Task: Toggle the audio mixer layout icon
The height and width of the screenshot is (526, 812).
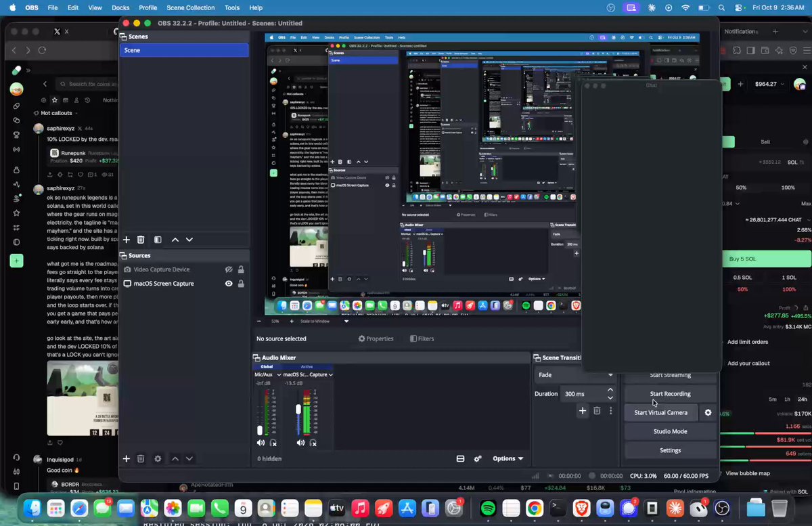Action: 460,458
